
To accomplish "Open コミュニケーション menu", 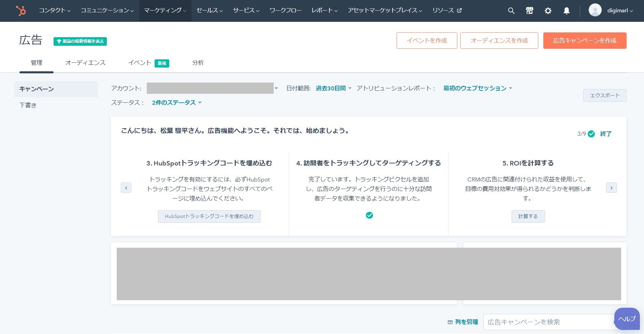I will (x=107, y=11).
